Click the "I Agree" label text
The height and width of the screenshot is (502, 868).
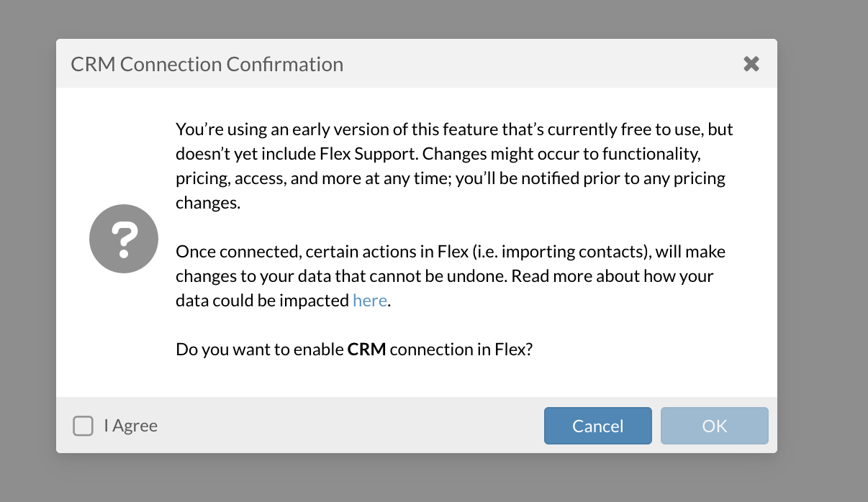click(x=130, y=426)
